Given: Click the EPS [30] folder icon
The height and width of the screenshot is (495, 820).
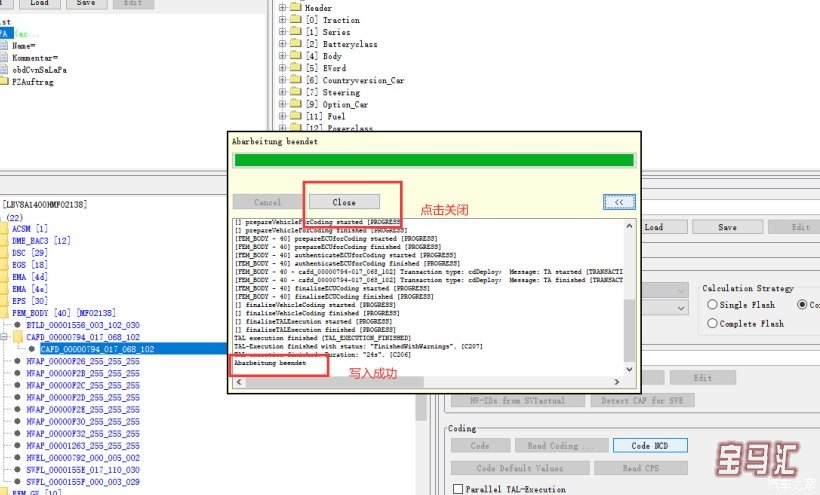Looking at the screenshot, I should 4,301.
